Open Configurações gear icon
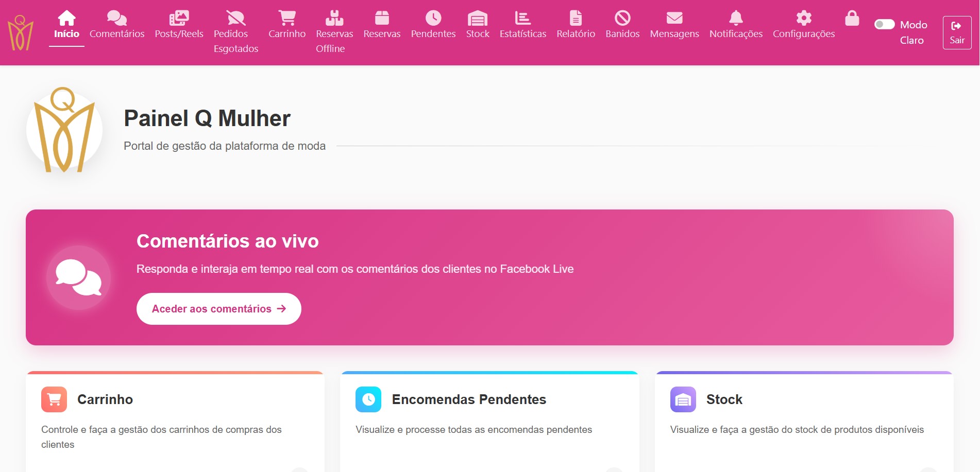The height and width of the screenshot is (472, 980). tap(804, 19)
